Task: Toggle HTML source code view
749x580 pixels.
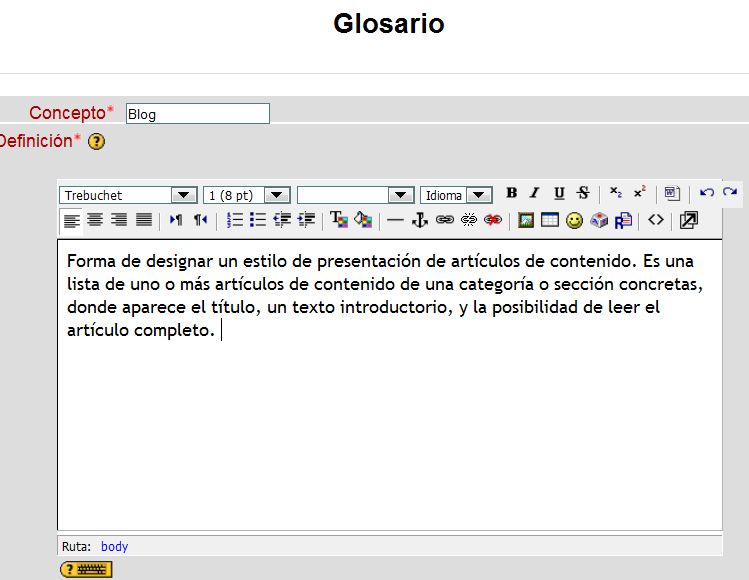Action: coord(656,220)
